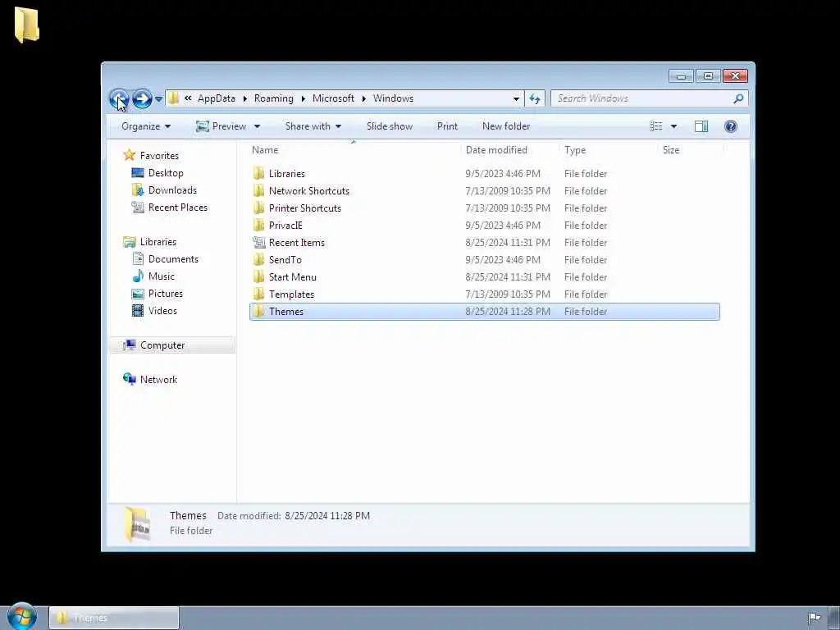840x630 pixels.
Task: Select Favorites in the navigation pane
Action: coord(159,156)
